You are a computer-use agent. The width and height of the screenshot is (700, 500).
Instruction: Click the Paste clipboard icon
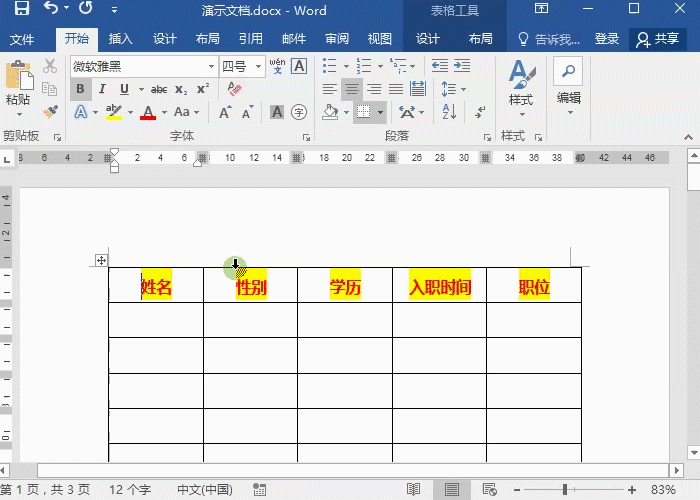pos(18,75)
